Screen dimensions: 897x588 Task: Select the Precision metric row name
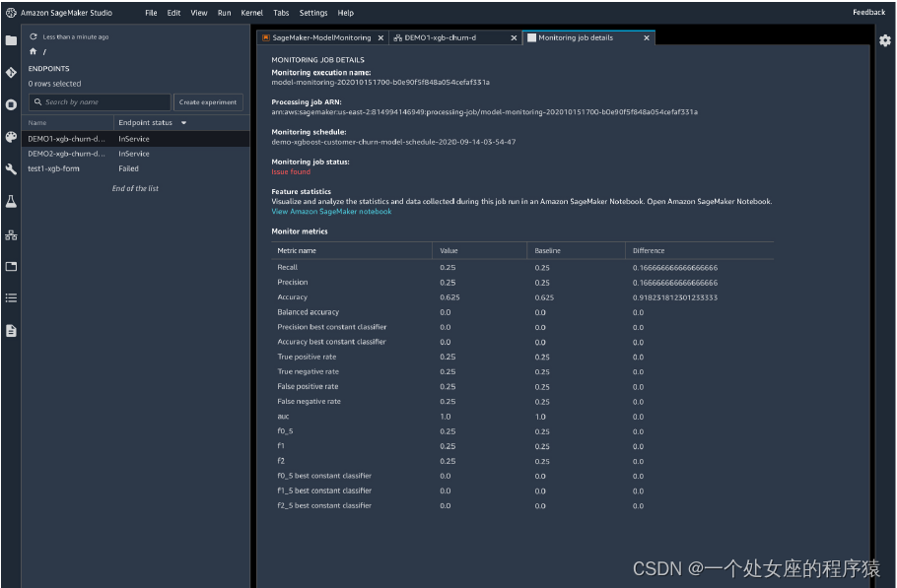click(x=293, y=283)
